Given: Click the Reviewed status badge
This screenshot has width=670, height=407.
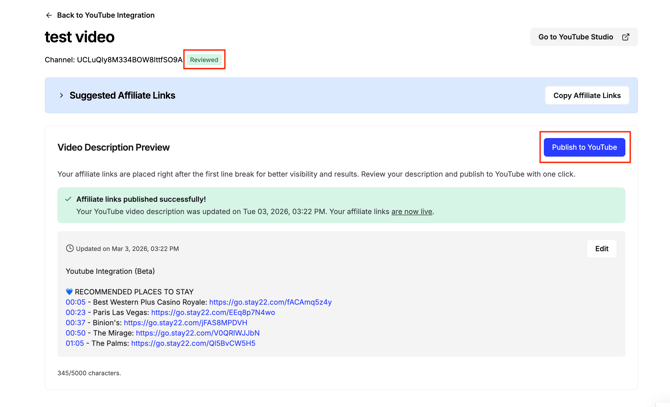Looking at the screenshot, I should point(204,60).
